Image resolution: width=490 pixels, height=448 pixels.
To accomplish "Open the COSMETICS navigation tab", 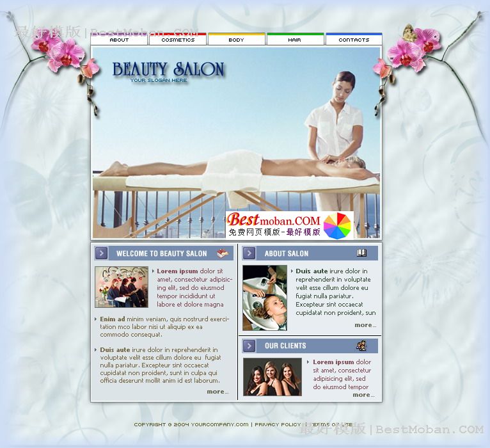I will pyautogui.click(x=178, y=39).
